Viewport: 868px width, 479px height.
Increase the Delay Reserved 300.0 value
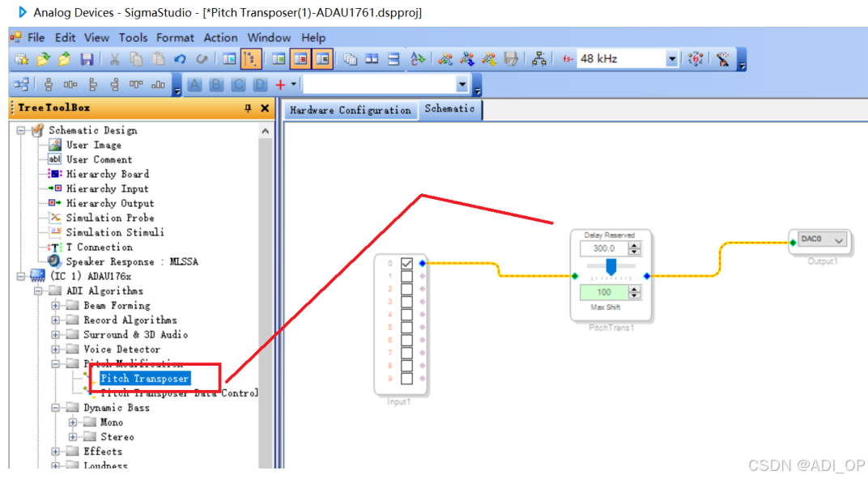[x=634, y=245]
